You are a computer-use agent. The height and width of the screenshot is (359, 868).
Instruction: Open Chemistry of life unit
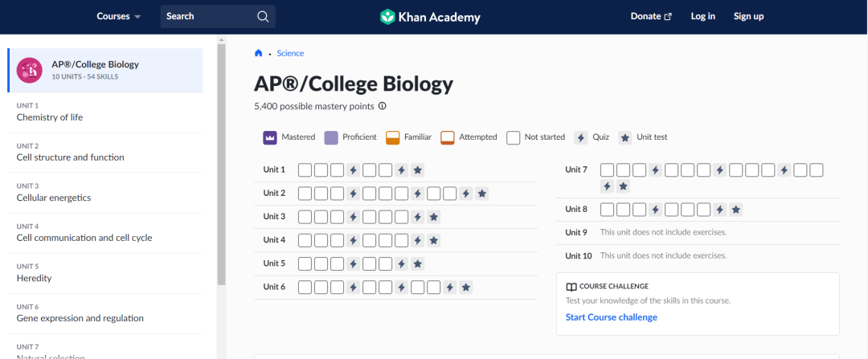[50, 117]
